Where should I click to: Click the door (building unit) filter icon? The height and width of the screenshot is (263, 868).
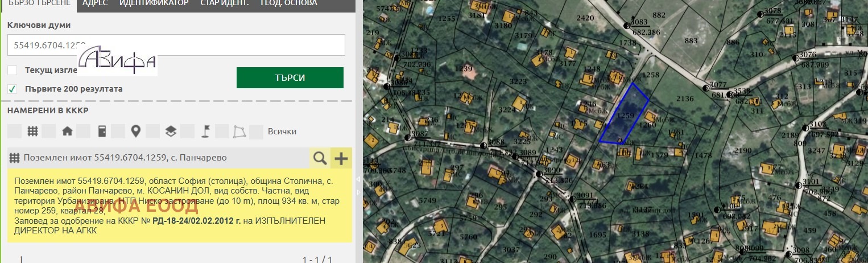coord(102,131)
